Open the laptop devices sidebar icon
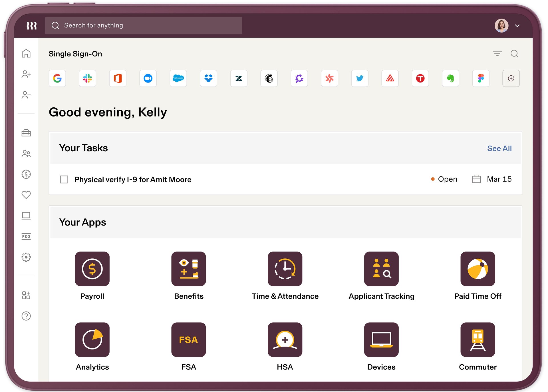This screenshot has width=548, height=392. pos(26,216)
